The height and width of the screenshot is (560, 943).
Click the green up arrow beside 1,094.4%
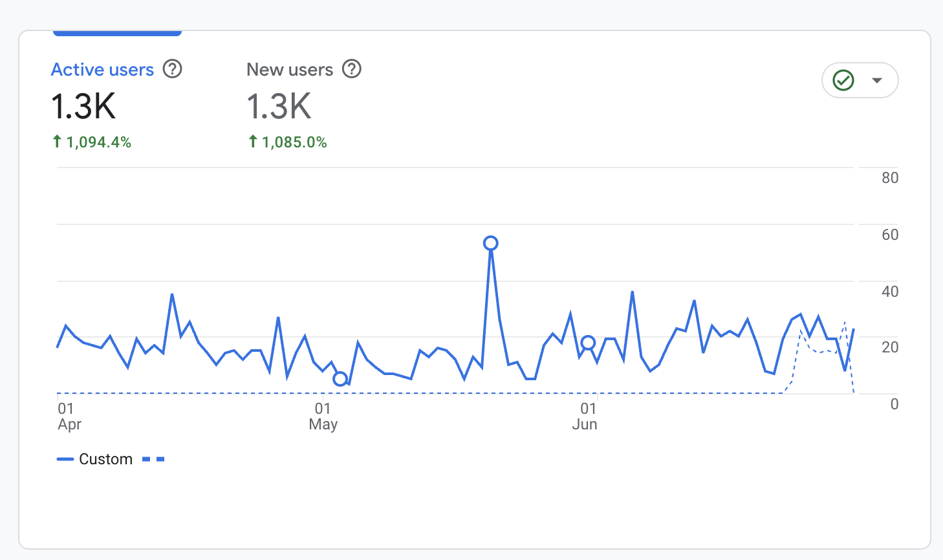click(58, 141)
